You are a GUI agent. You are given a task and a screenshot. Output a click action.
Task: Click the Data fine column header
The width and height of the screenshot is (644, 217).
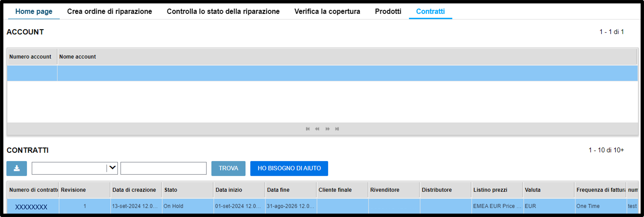coord(291,190)
